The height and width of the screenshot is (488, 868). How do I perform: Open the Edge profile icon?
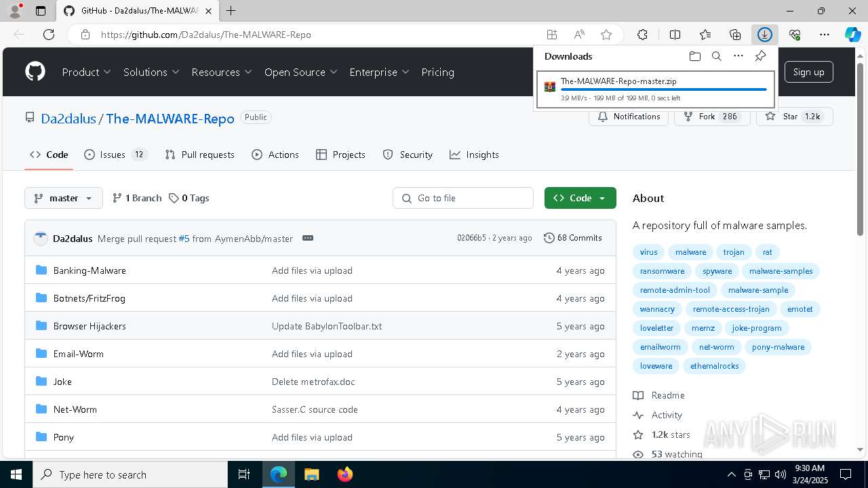15,11
